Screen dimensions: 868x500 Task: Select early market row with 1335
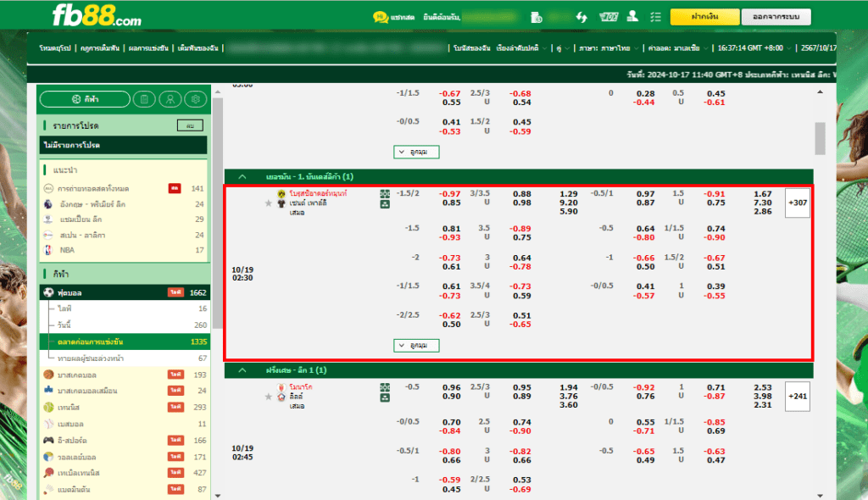point(125,342)
